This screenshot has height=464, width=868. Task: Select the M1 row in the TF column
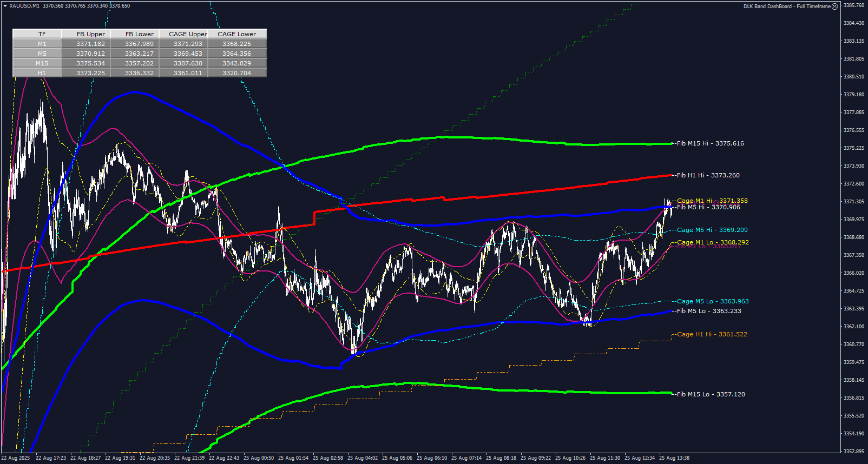click(x=42, y=44)
